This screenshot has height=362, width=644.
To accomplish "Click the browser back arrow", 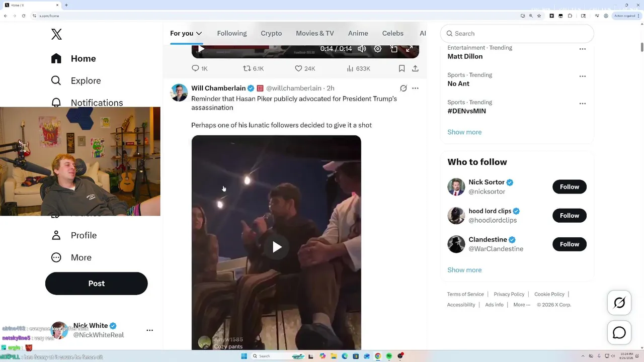I will (x=6, y=16).
